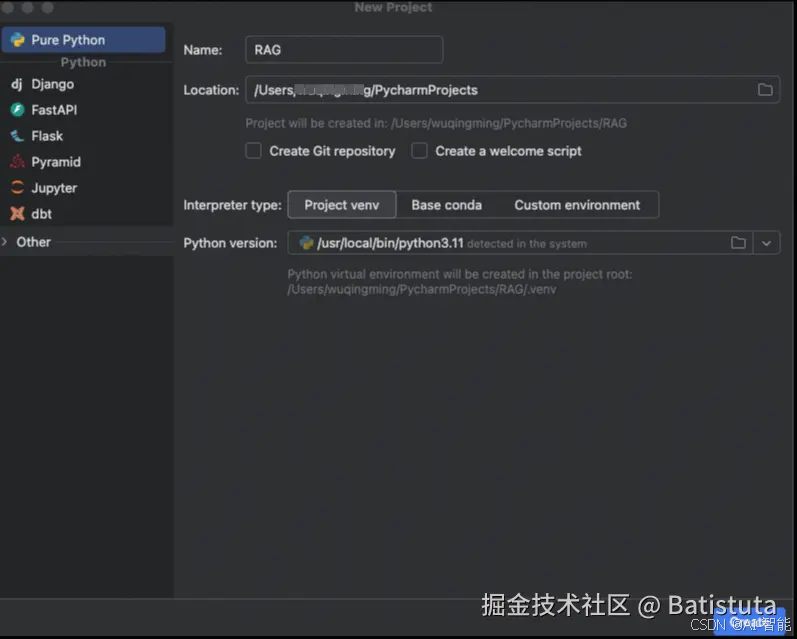Click the Name field containing RAG
Viewport: 797px width, 639px height.
(344, 50)
